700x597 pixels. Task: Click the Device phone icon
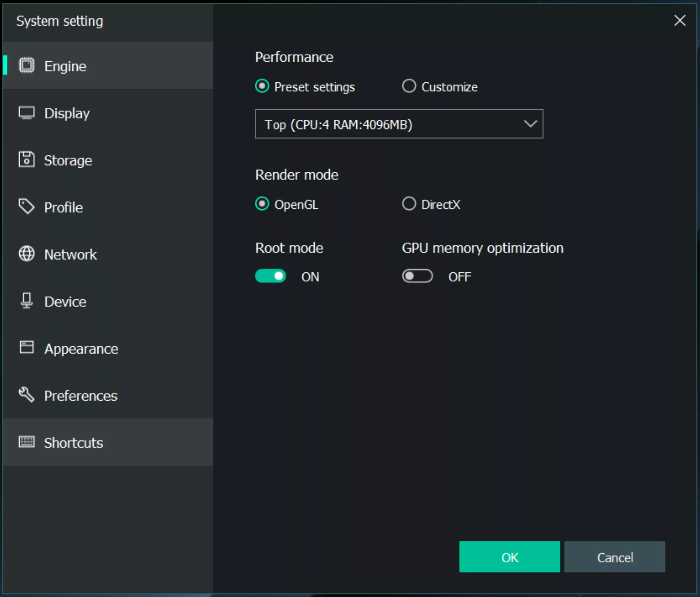[27, 301]
